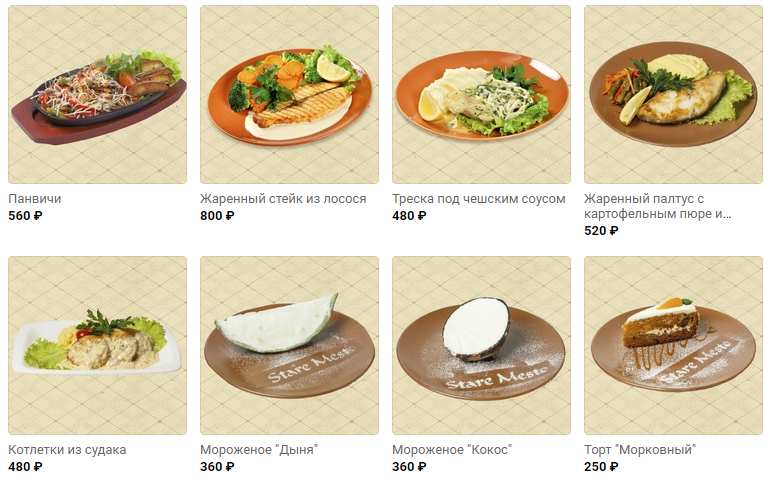Click the Треска под чешским соусом title
767x483 pixels.
pos(479,199)
